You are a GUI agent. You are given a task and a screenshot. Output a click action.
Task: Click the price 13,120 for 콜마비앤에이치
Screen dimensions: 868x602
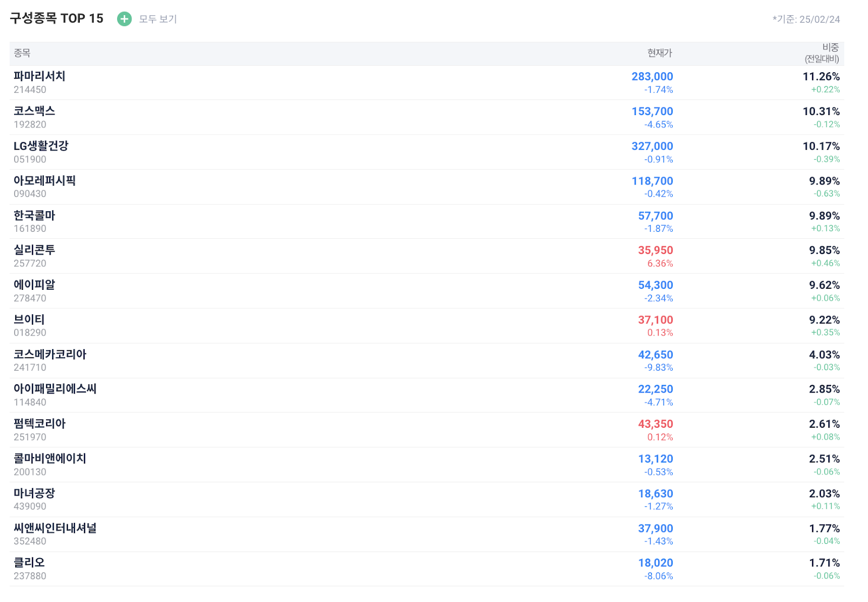click(x=655, y=459)
